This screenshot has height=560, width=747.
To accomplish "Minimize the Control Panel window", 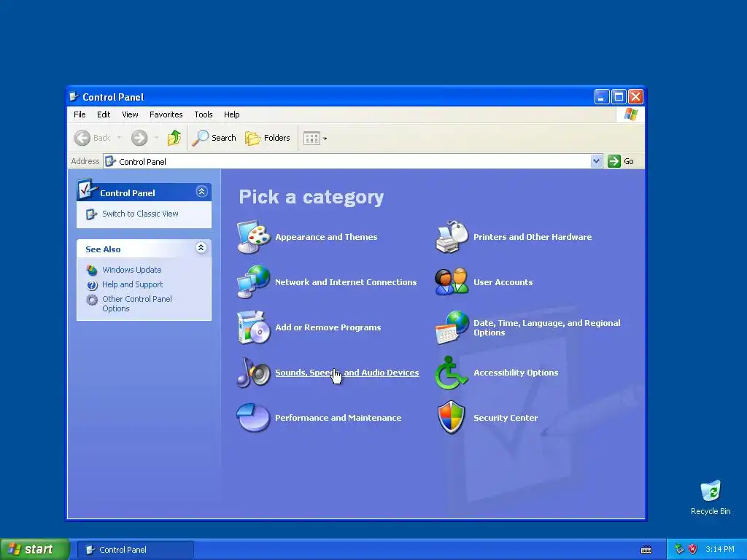I will tap(602, 97).
